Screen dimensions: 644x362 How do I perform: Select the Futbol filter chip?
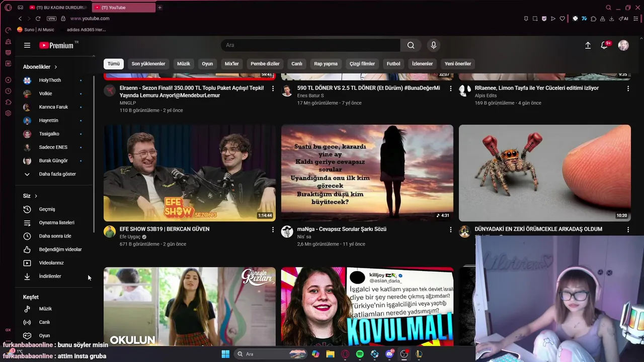(393, 64)
